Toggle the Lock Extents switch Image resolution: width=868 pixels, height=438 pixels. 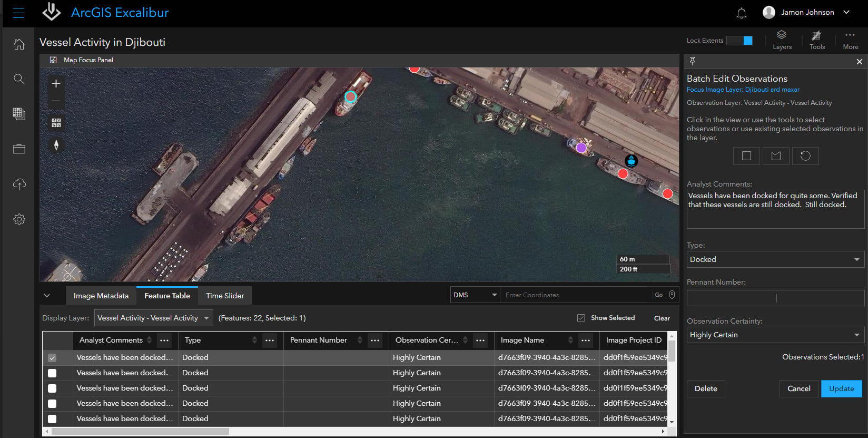[x=739, y=41]
